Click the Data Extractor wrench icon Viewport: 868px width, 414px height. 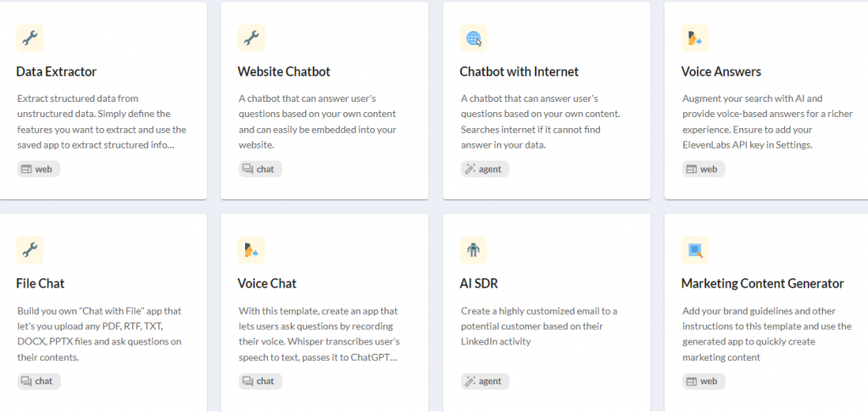click(30, 38)
